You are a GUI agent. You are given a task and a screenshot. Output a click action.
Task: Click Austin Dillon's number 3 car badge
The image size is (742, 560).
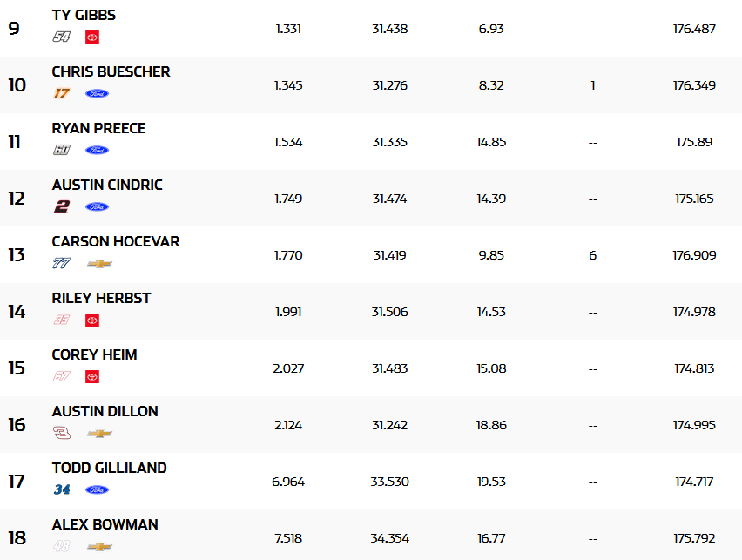(x=61, y=433)
